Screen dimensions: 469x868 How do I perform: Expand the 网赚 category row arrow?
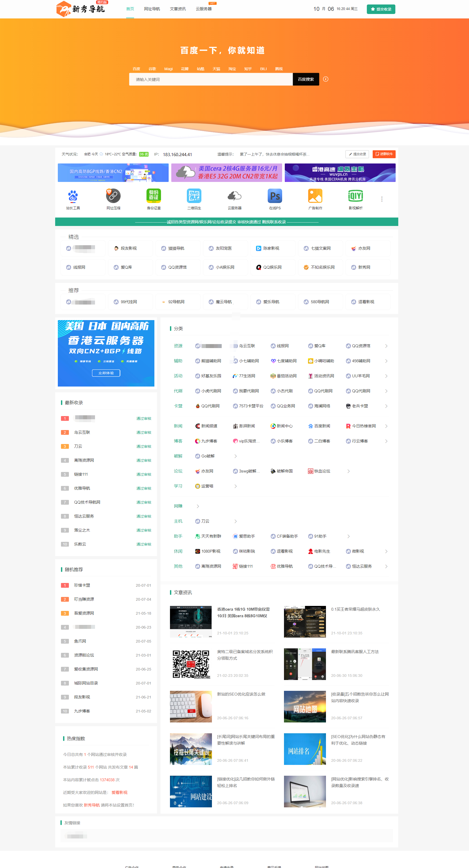click(198, 506)
